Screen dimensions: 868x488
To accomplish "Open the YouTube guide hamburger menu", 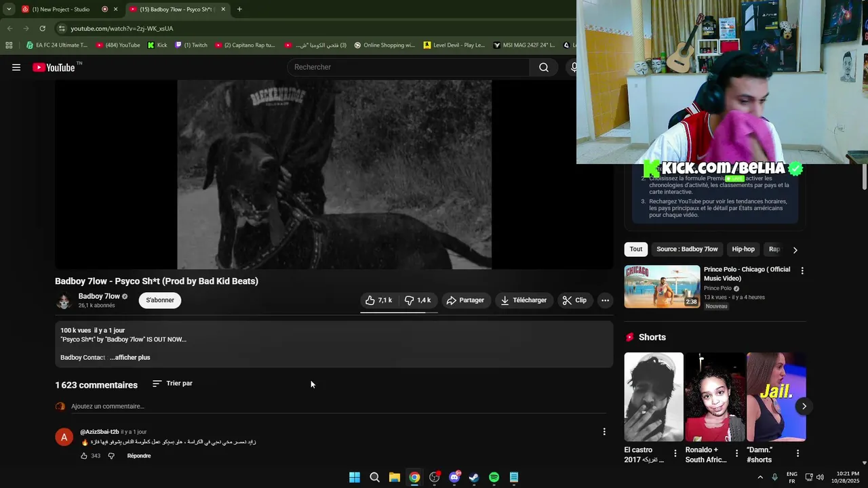I will tap(16, 67).
